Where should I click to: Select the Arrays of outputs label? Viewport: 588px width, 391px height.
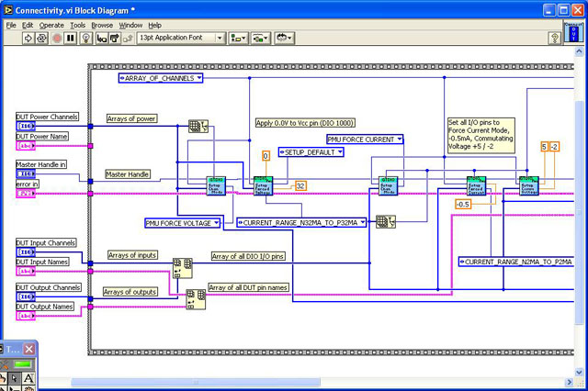point(130,292)
